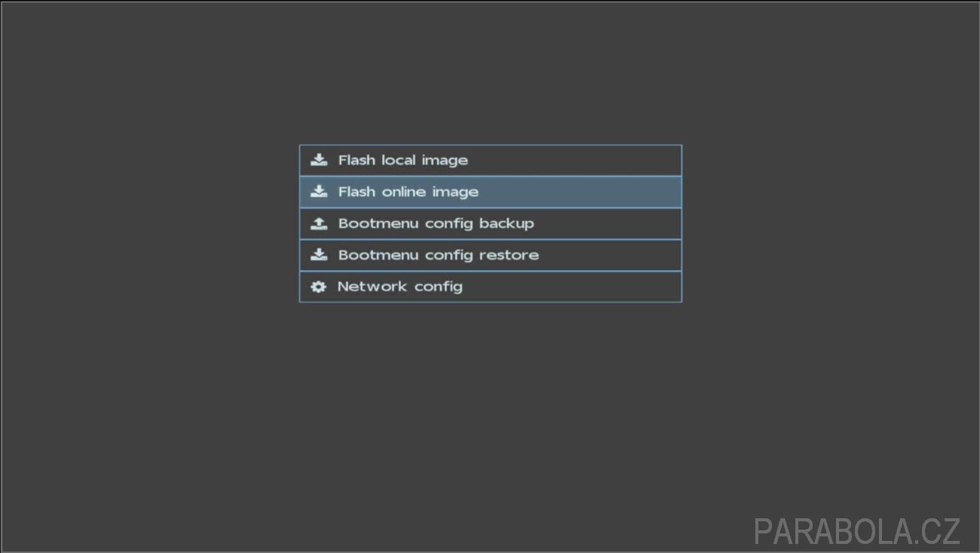This screenshot has width=980, height=553.
Task: Choose the highlighted Flash online image entry
Action: 491,192
